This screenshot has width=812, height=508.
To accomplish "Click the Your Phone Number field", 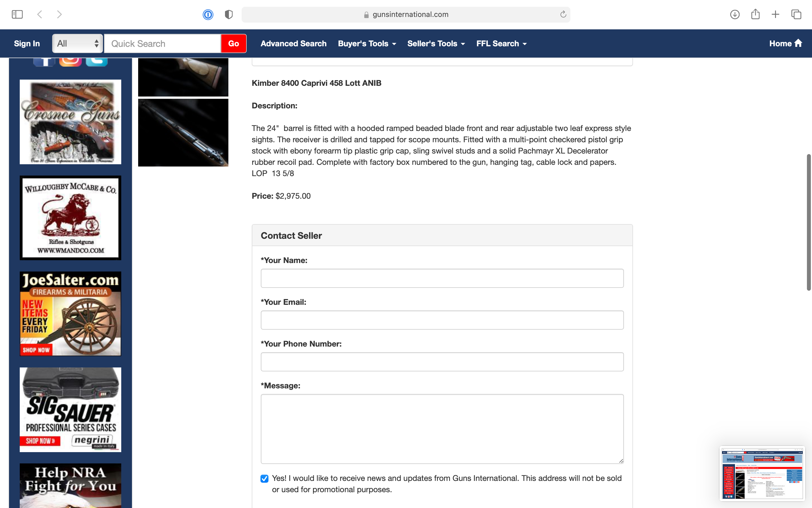I will click(442, 362).
